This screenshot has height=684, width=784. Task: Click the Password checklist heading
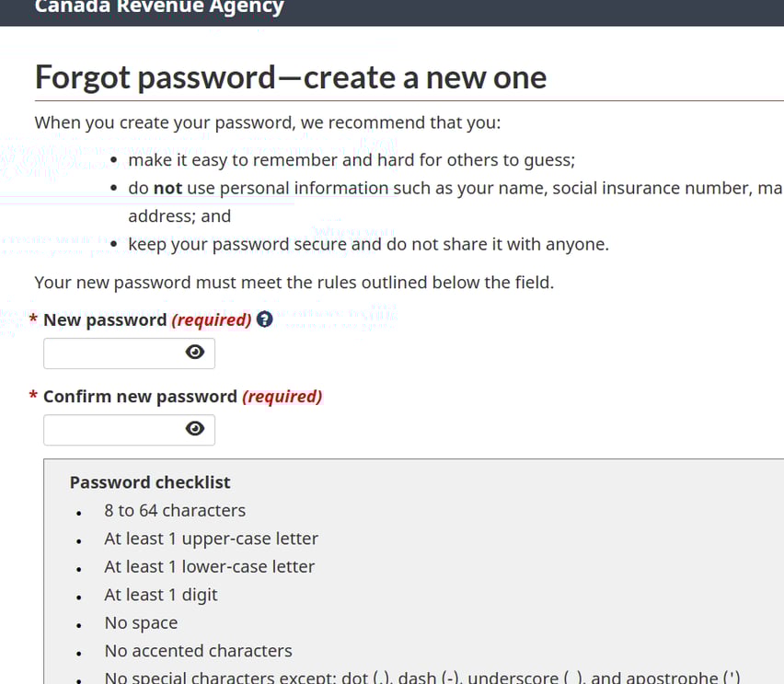point(149,481)
